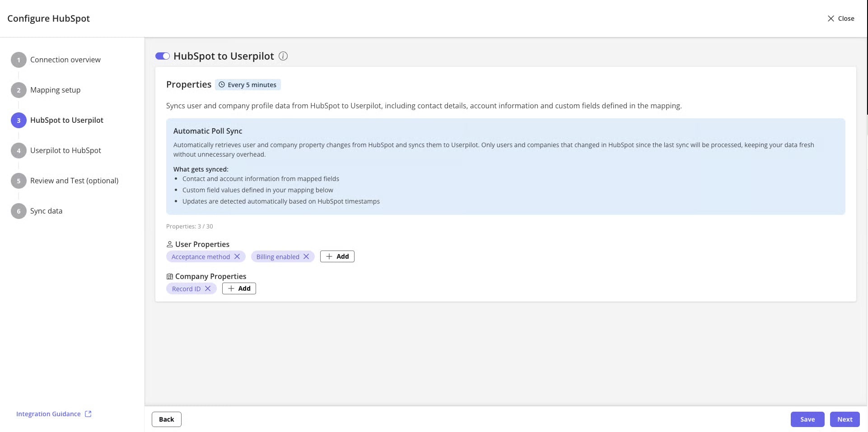Click the step 1 number circle
The width and height of the screenshot is (868, 432).
pos(19,60)
